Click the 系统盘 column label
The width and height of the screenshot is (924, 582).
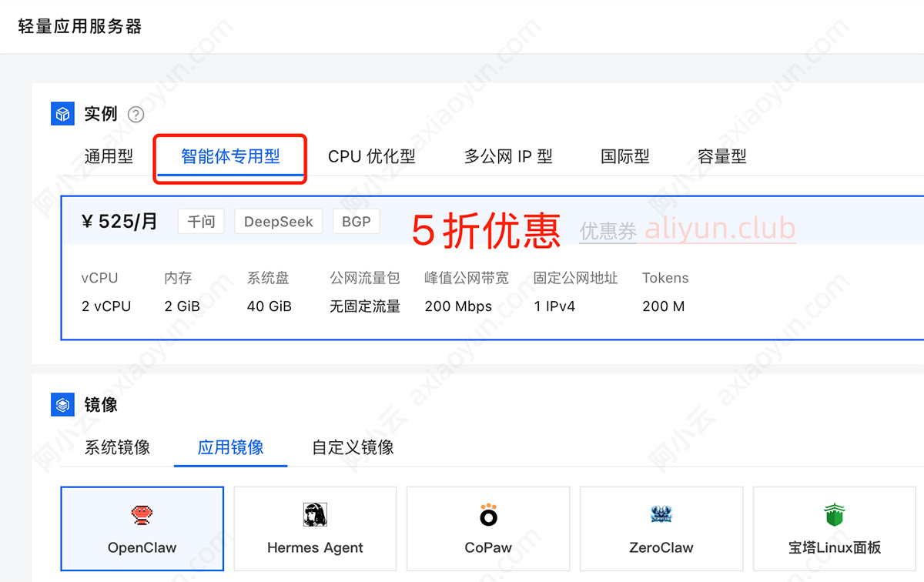(x=268, y=278)
